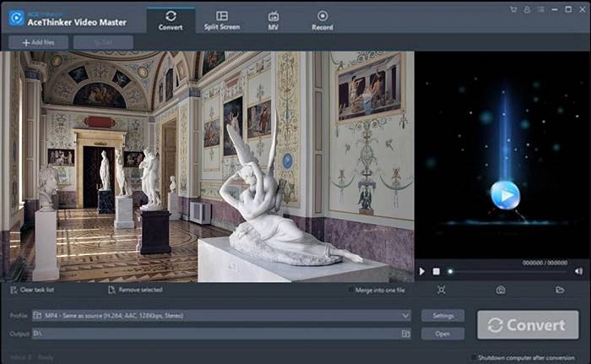Click the large blue play orb in preview

tap(505, 195)
